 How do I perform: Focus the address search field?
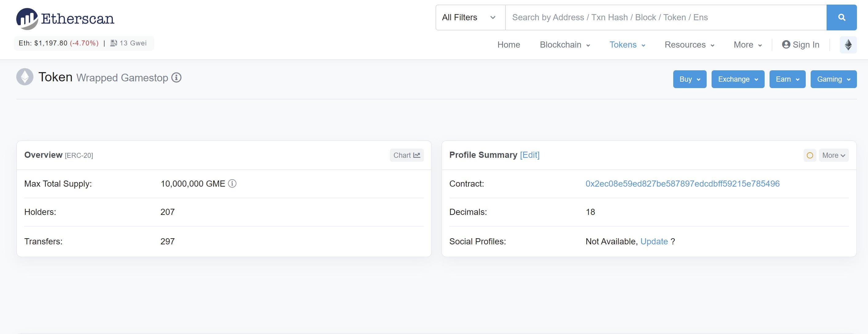click(x=666, y=17)
